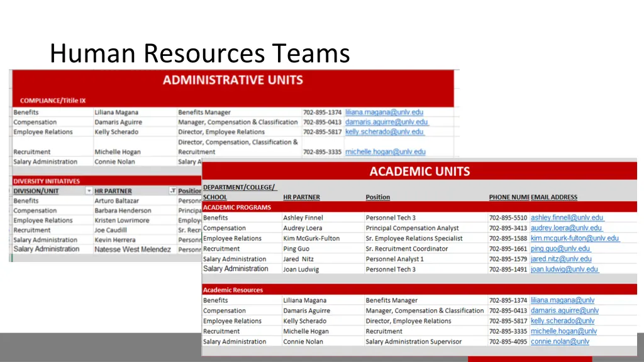Click michelle.hogan@unlv link under Academic Resources
The image size is (644, 362).
coord(563,331)
